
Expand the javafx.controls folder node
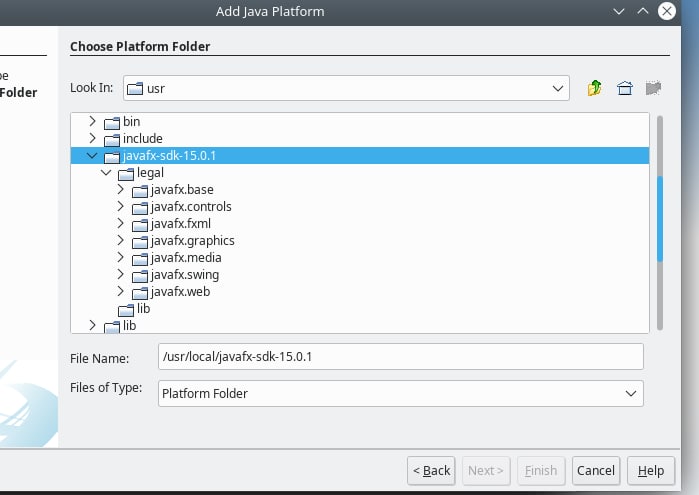120,206
